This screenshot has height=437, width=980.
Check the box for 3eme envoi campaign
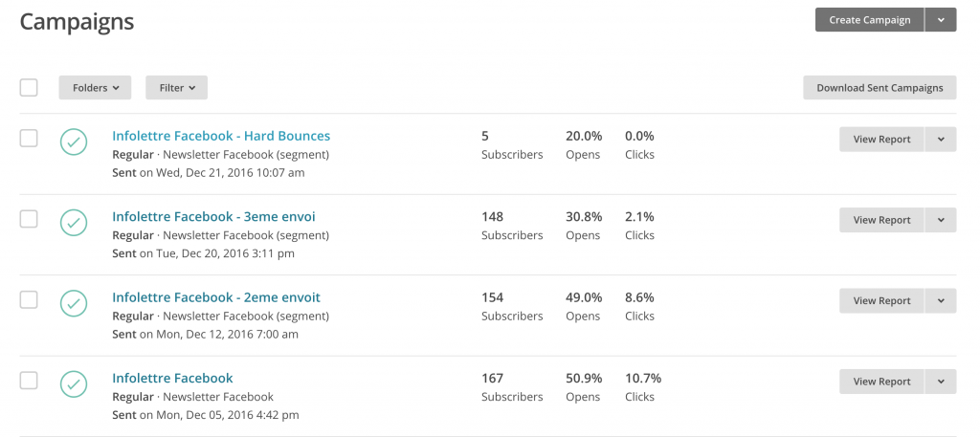click(x=29, y=219)
